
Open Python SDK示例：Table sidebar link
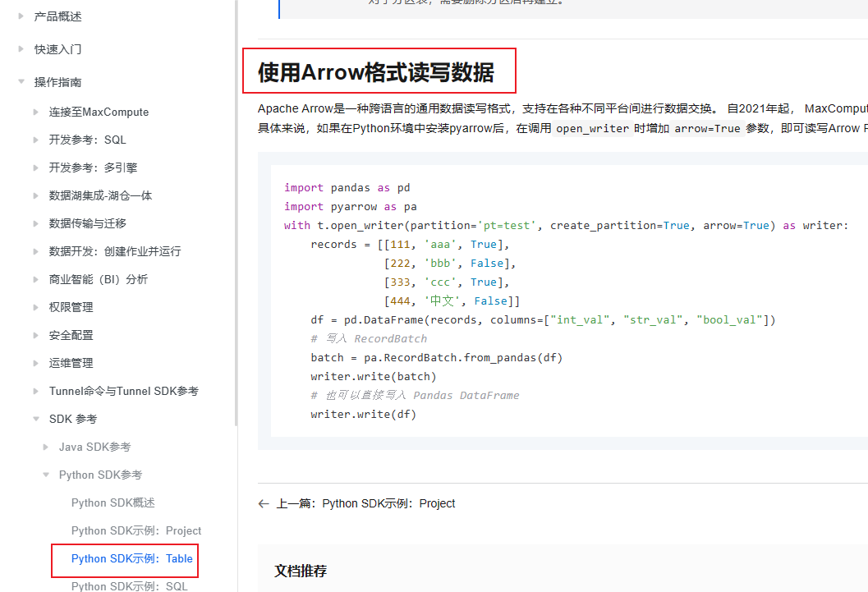point(131,559)
